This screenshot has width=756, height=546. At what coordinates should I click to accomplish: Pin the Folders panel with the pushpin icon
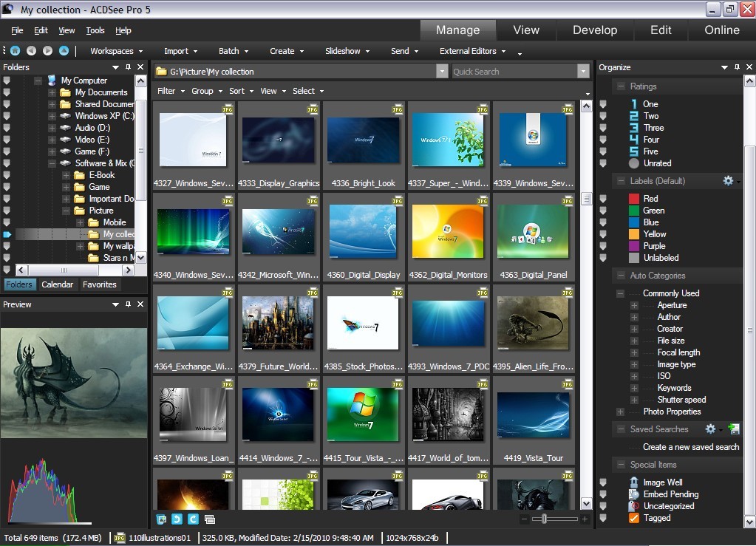tap(128, 67)
